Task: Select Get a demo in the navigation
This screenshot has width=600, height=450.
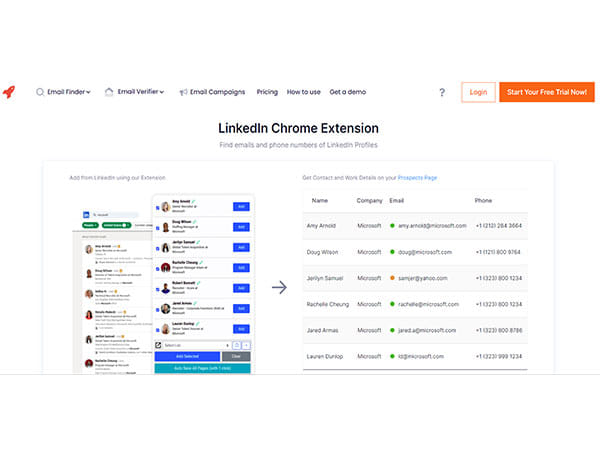Action: point(348,92)
